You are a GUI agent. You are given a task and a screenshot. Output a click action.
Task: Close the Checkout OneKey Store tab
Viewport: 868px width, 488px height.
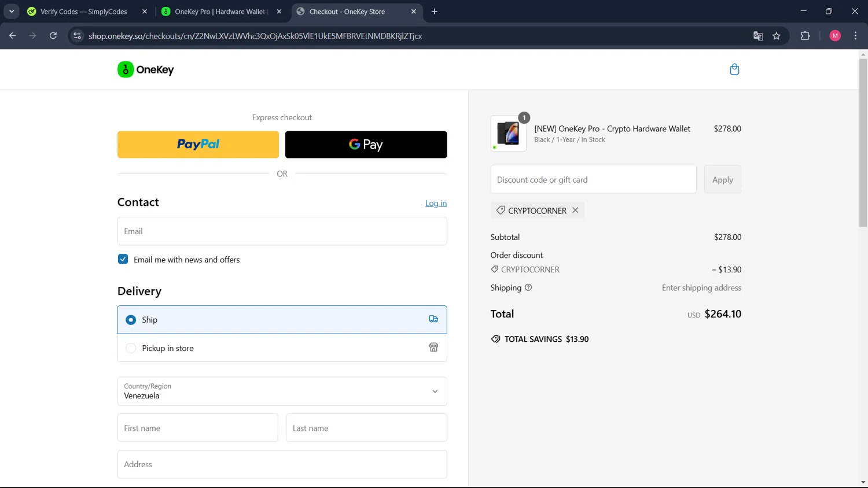click(x=414, y=12)
